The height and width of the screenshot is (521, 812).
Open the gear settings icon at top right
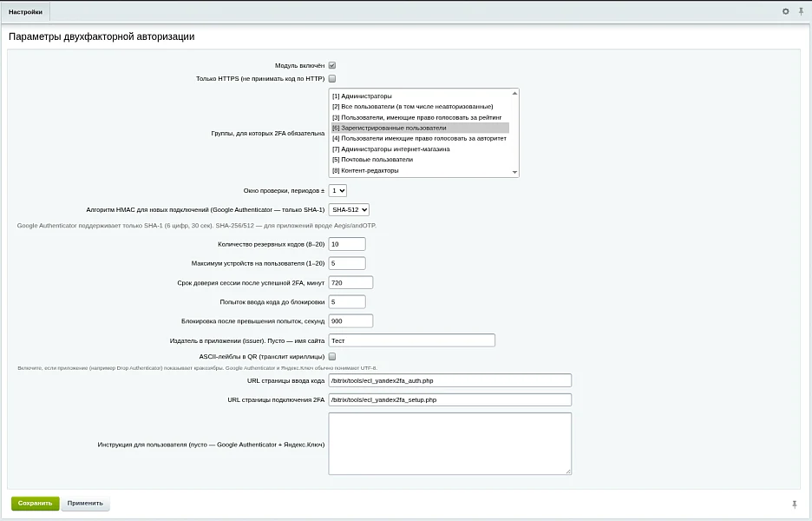coord(786,11)
